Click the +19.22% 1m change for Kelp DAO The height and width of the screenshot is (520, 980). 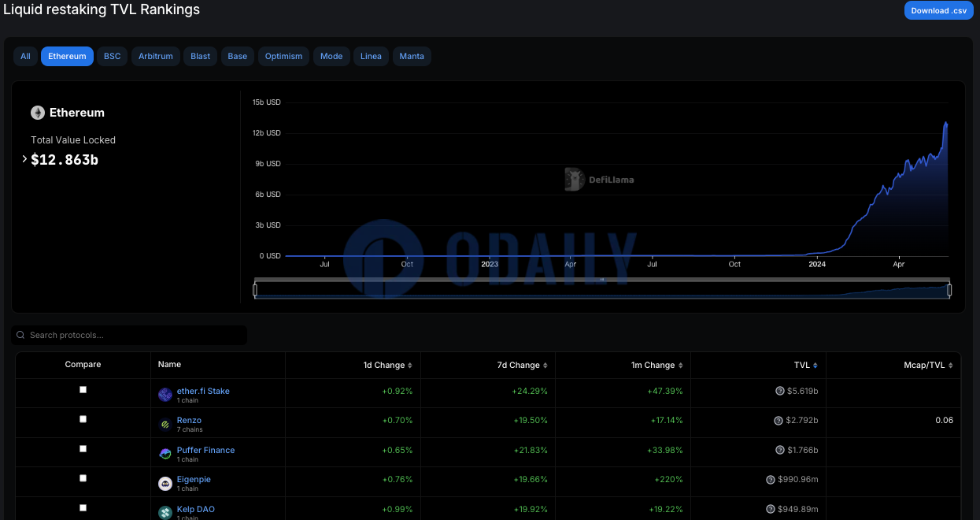click(667, 509)
